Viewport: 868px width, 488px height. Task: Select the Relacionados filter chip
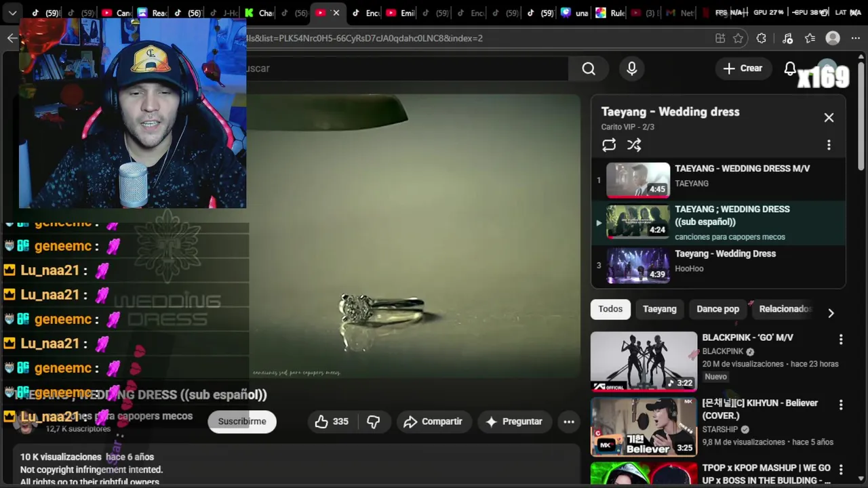[784, 309]
